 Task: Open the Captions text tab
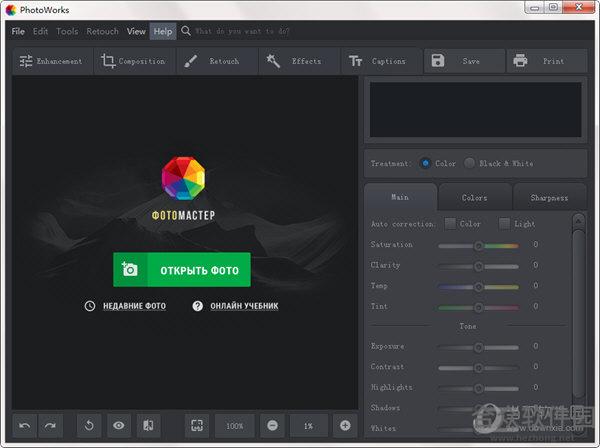[381, 61]
